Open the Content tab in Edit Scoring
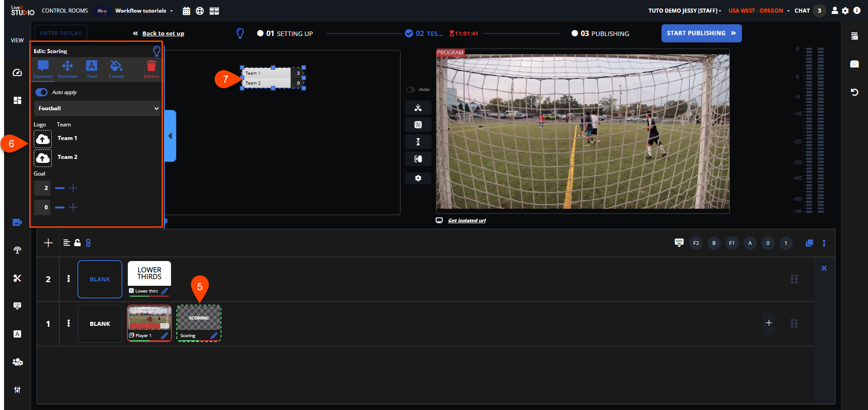The height and width of the screenshot is (410, 868). coord(43,69)
